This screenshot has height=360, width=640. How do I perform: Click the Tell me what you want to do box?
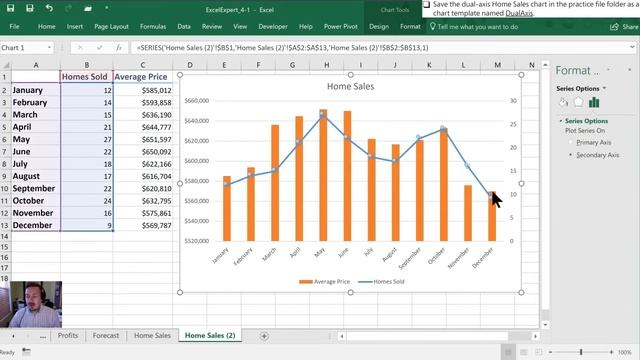473,27
